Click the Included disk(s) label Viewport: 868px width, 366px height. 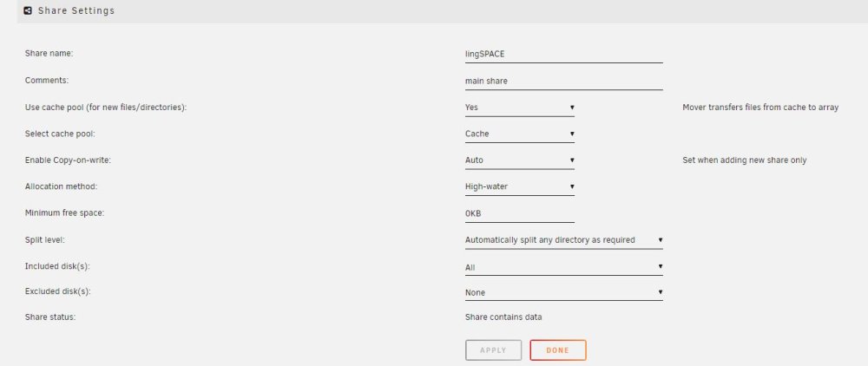point(57,266)
